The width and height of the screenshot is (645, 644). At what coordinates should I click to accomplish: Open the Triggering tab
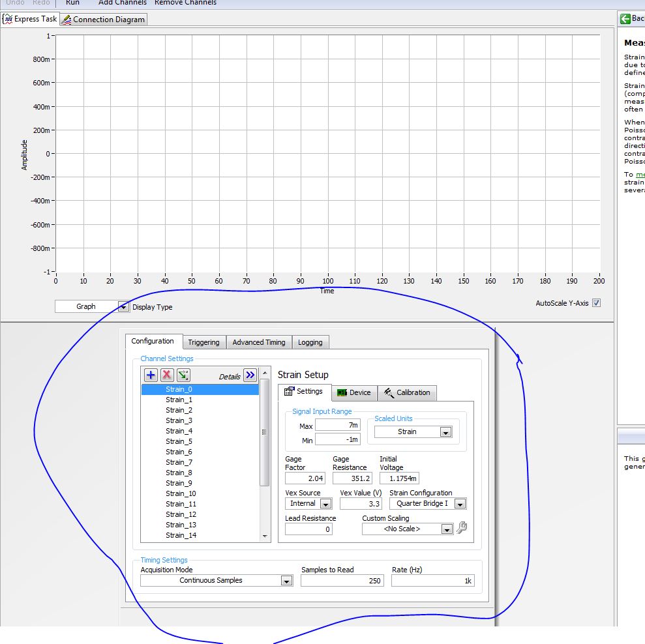pyautogui.click(x=203, y=342)
